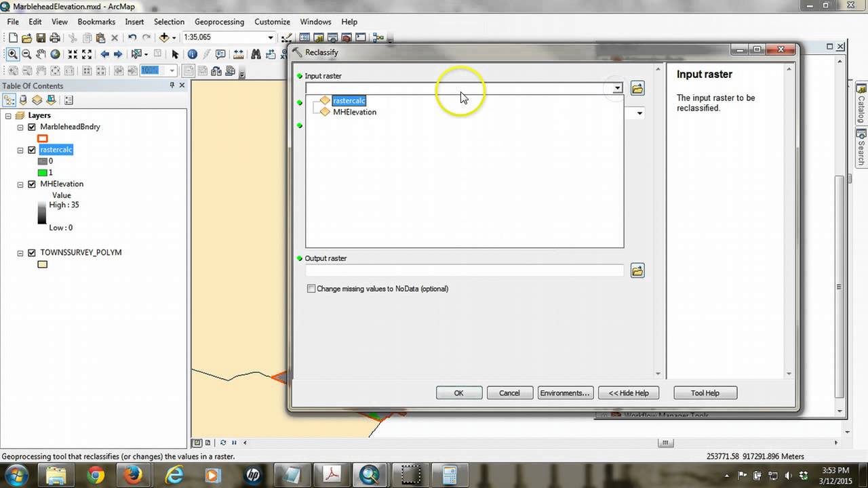Click the Add Data button icon
The height and width of the screenshot is (488, 868).
pos(164,38)
